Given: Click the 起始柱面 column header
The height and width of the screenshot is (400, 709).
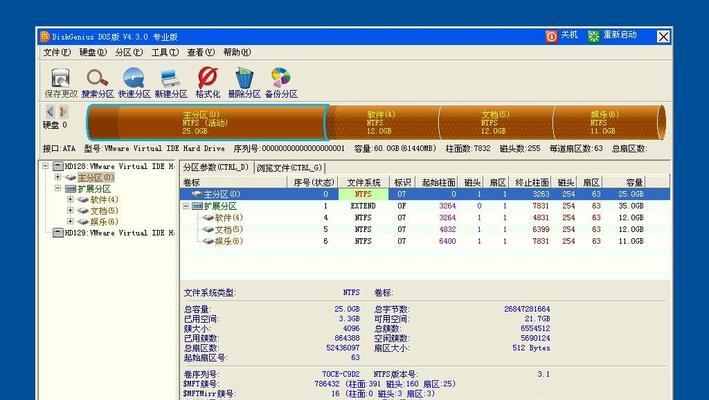Looking at the screenshot, I should coord(438,183).
